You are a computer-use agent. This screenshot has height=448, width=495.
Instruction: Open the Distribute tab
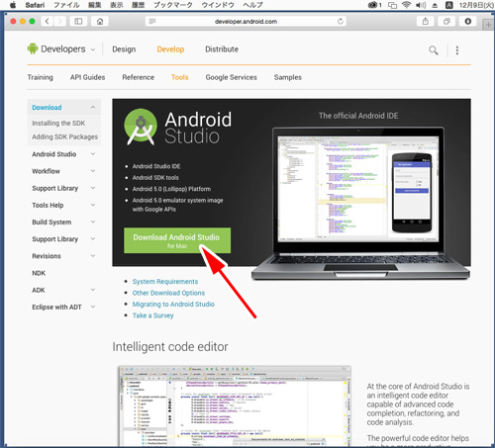222,49
